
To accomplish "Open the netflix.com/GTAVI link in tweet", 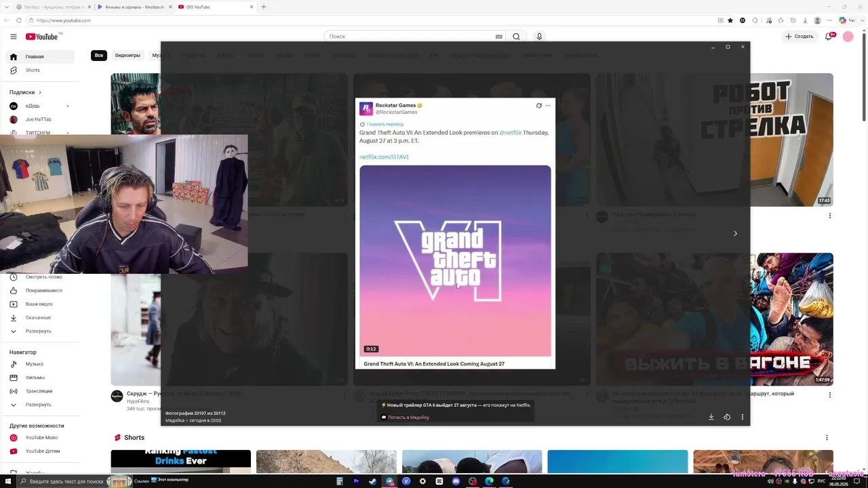I will 384,157.
